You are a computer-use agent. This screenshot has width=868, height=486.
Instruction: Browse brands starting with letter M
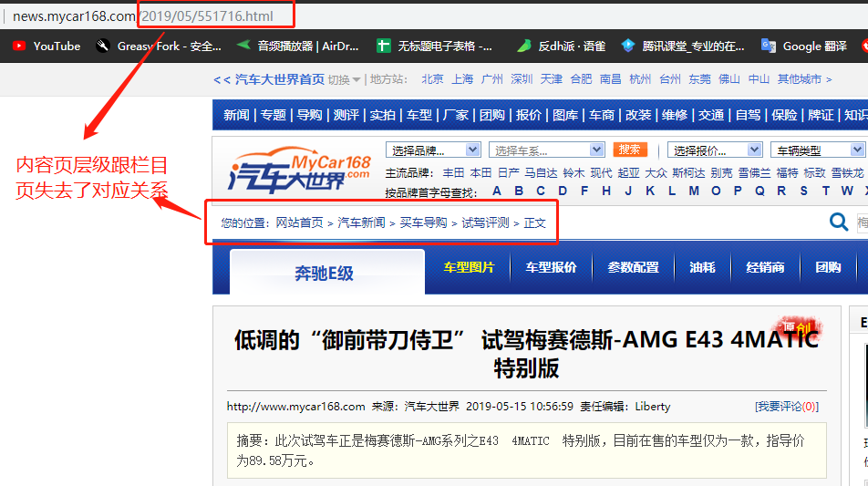coord(694,191)
